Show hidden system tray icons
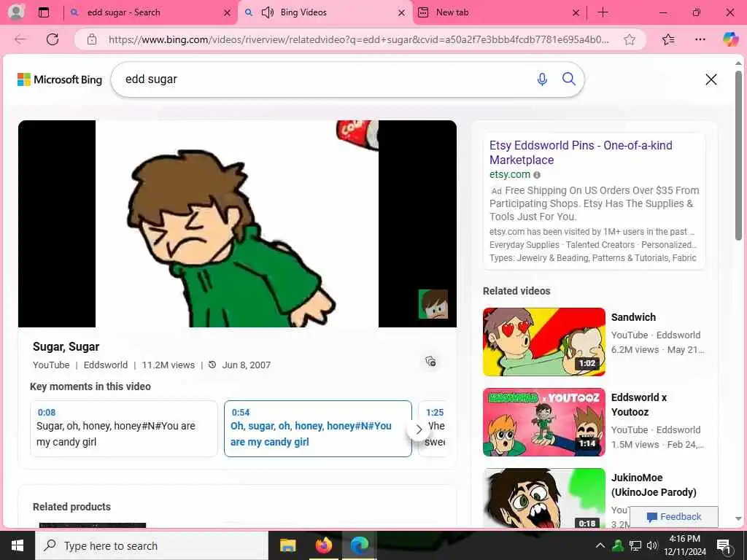The image size is (747, 560). 600,545
